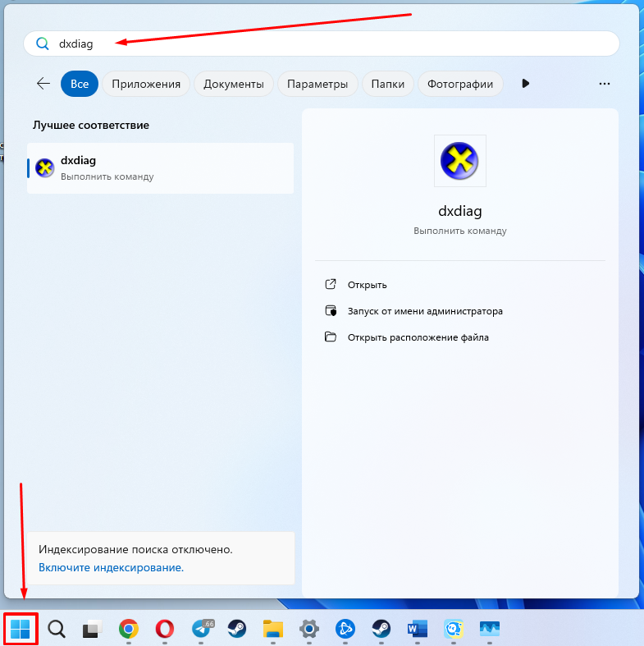
Task: Go back with the left arrow
Action: coord(43,84)
